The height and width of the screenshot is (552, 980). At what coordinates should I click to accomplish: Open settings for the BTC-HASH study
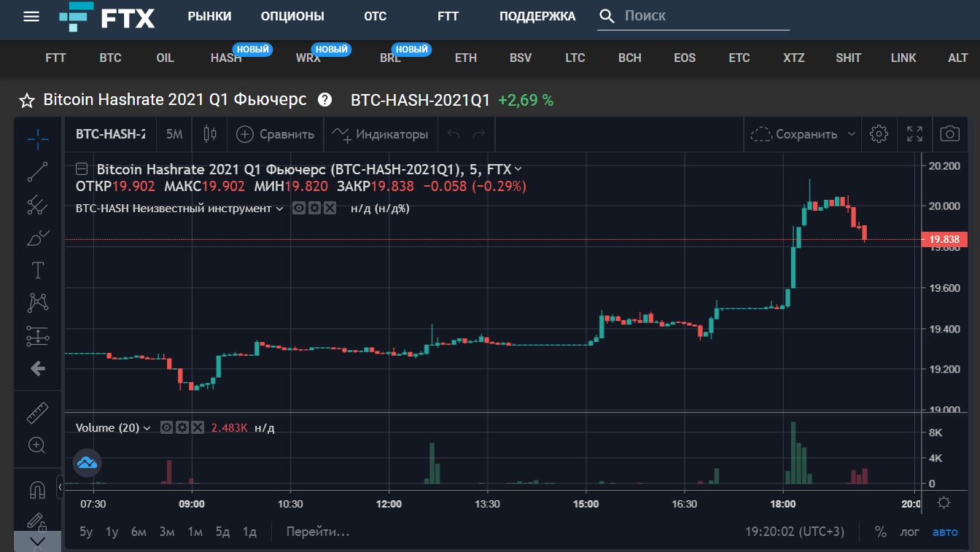(x=314, y=209)
